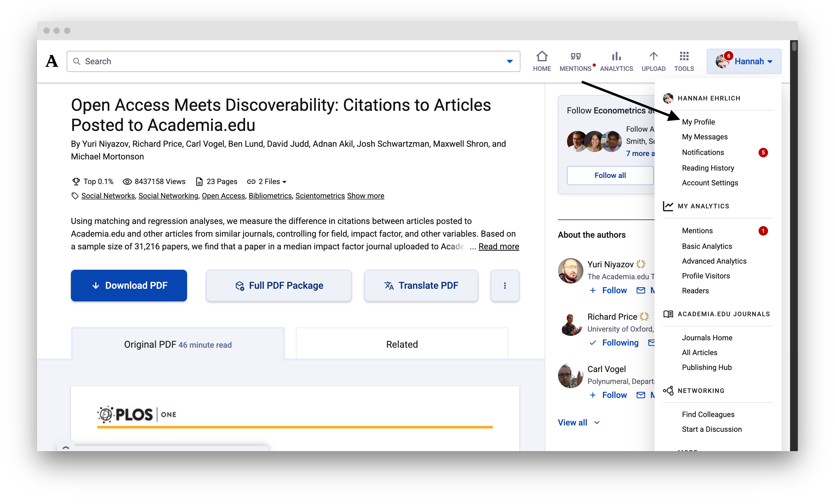Image resolution: width=835 pixels, height=504 pixels.
Task: Open Profile Visitors menu item
Action: [706, 276]
